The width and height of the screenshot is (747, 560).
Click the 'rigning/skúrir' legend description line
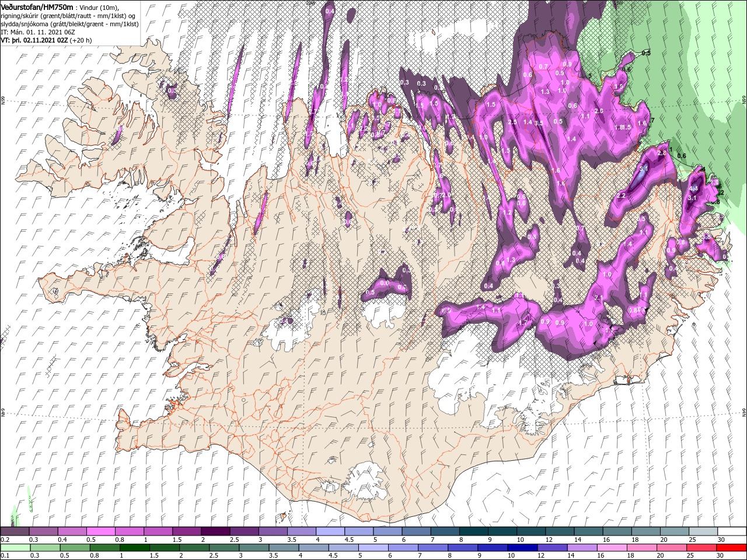click(69, 16)
